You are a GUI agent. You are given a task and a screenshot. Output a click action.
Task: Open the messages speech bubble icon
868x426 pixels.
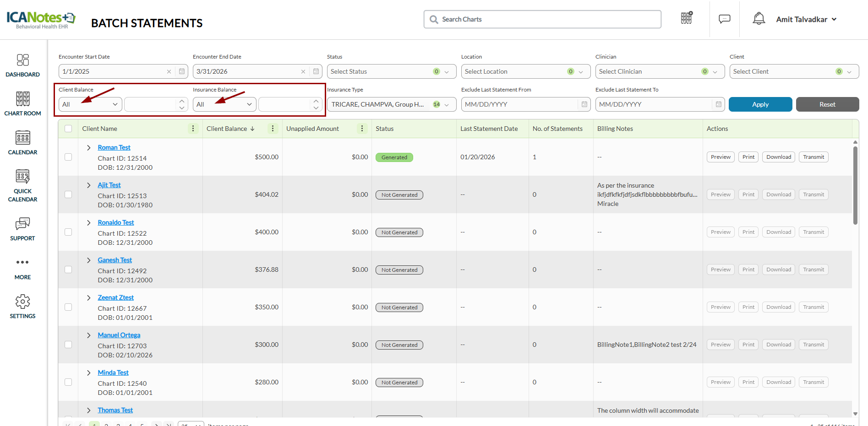click(x=724, y=19)
